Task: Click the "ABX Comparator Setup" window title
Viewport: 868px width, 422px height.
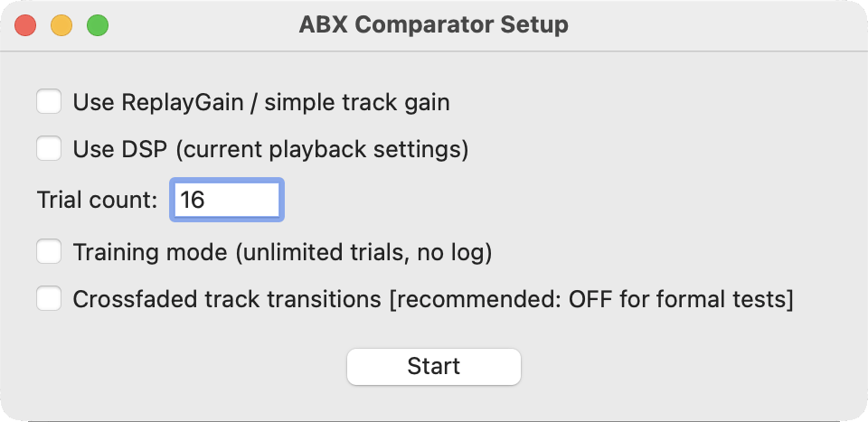Action: [x=433, y=24]
